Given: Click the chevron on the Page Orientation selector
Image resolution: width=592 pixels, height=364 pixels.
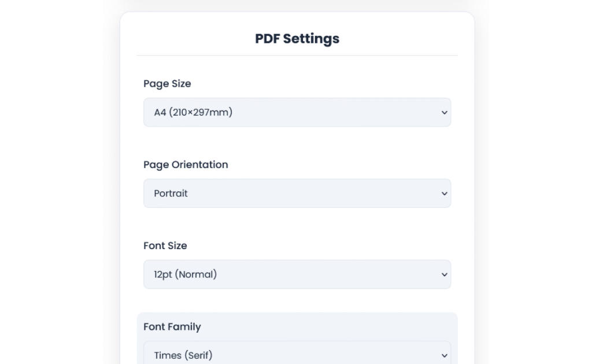Looking at the screenshot, I should [444, 193].
